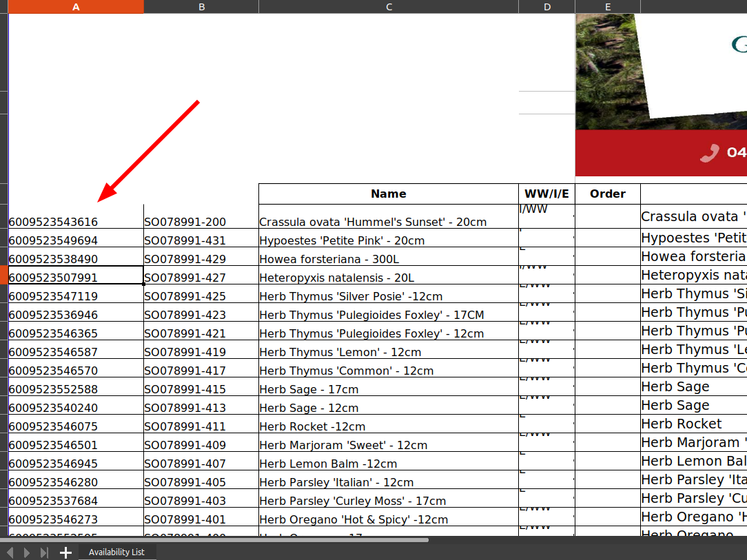The width and height of the screenshot is (747, 560).
Task: Select column C header
Action: click(389, 7)
